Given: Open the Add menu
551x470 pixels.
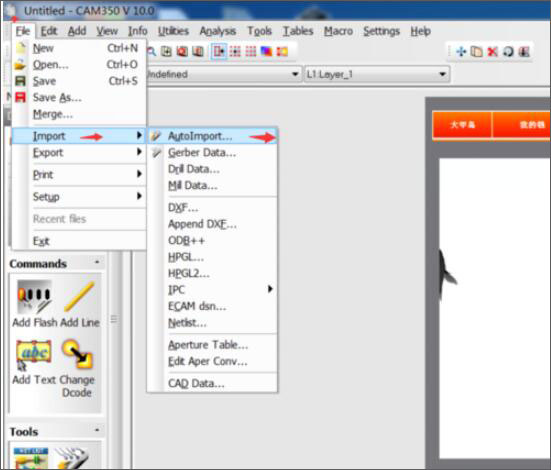Looking at the screenshot, I should (x=77, y=31).
